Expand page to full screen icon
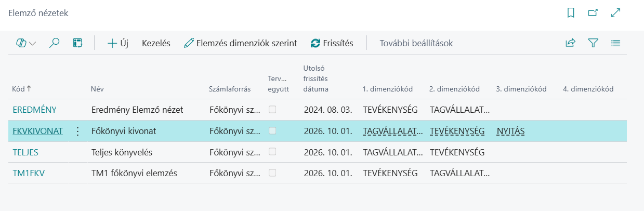 pos(616,14)
